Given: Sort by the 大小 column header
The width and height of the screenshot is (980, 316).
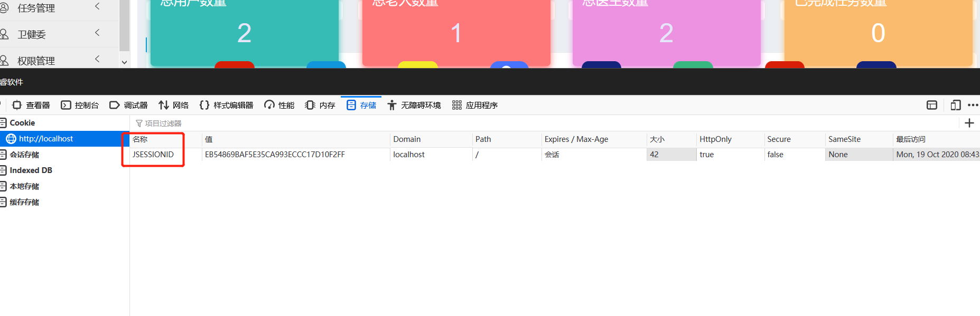Looking at the screenshot, I should (x=671, y=139).
